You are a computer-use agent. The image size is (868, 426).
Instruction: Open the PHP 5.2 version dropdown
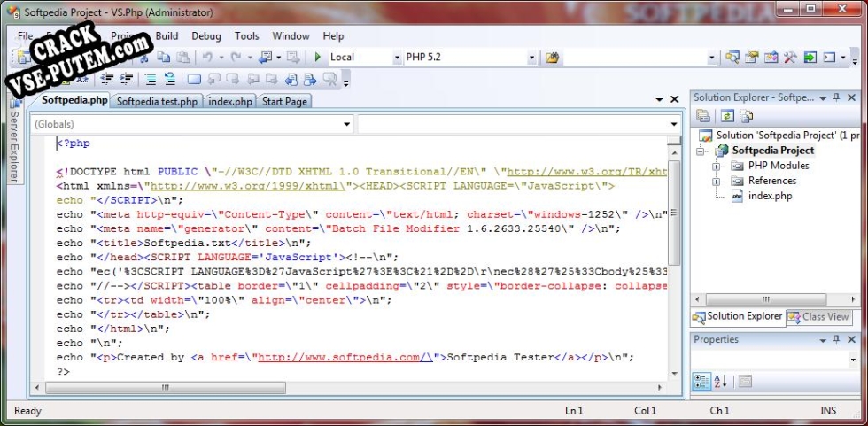tap(532, 58)
